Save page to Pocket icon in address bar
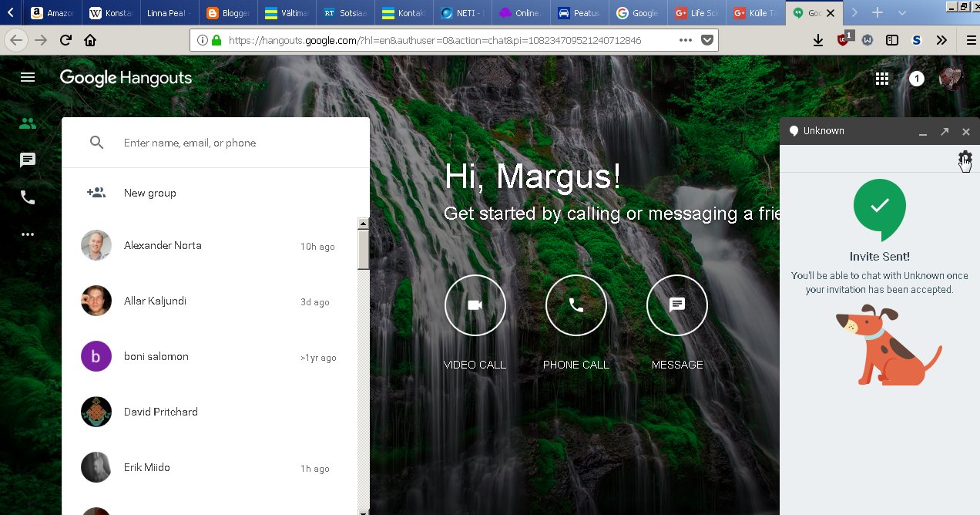The image size is (980, 515). [706, 40]
